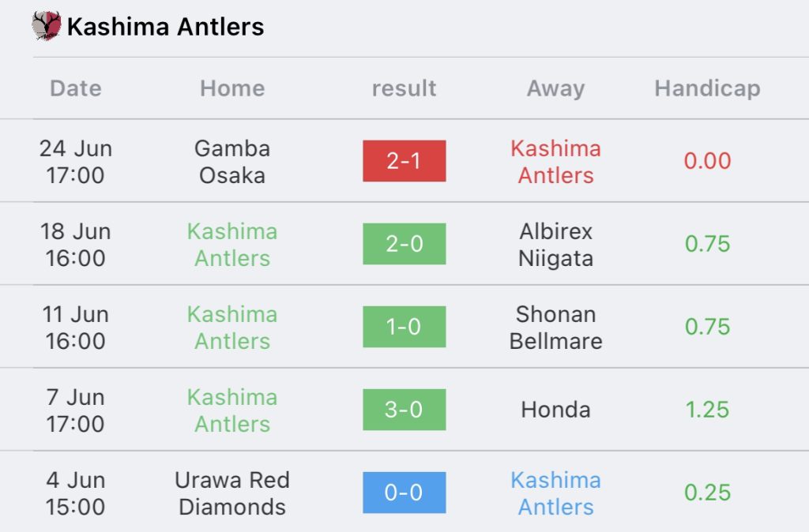Open the green 2-0 result badge
The height and width of the screenshot is (532, 809).
[404, 244]
